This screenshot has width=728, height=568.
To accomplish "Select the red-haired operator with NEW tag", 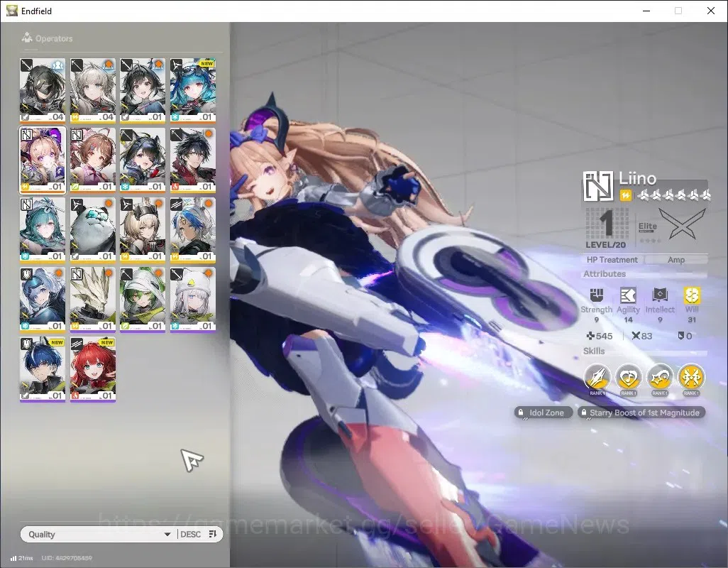I will click(92, 368).
